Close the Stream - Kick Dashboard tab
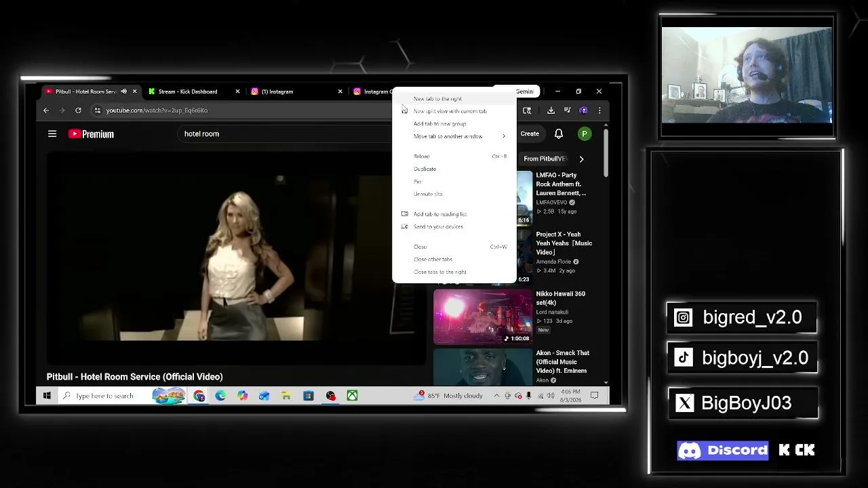Image resolution: width=868 pixels, height=488 pixels. point(237,91)
